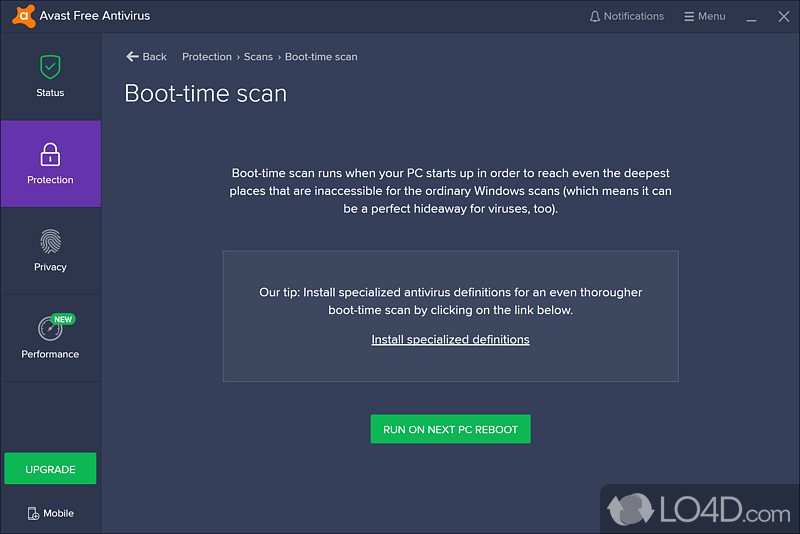Click Boot-time scan breadcrumb entry
Viewport: 800px width, 534px height.
(x=321, y=57)
